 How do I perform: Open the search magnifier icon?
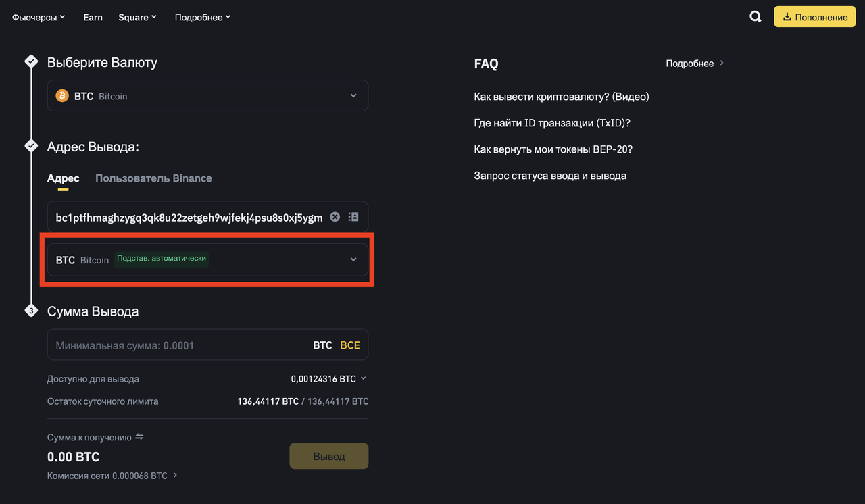coord(756,17)
